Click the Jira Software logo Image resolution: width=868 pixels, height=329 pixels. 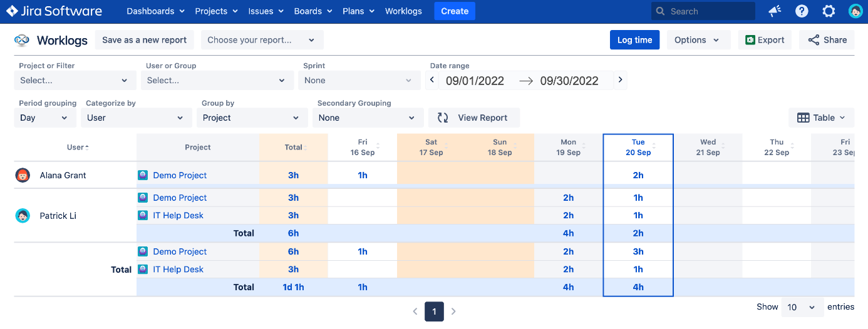[x=54, y=11]
